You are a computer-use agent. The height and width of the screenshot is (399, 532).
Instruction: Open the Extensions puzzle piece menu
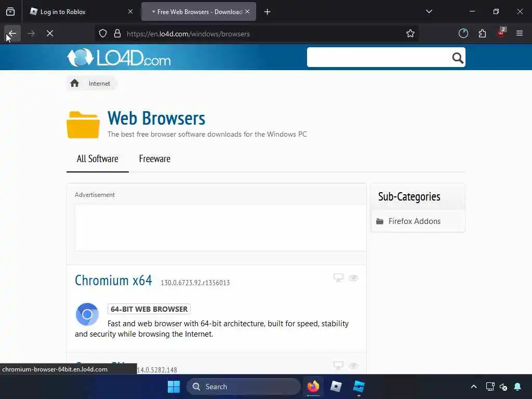(482, 33)
